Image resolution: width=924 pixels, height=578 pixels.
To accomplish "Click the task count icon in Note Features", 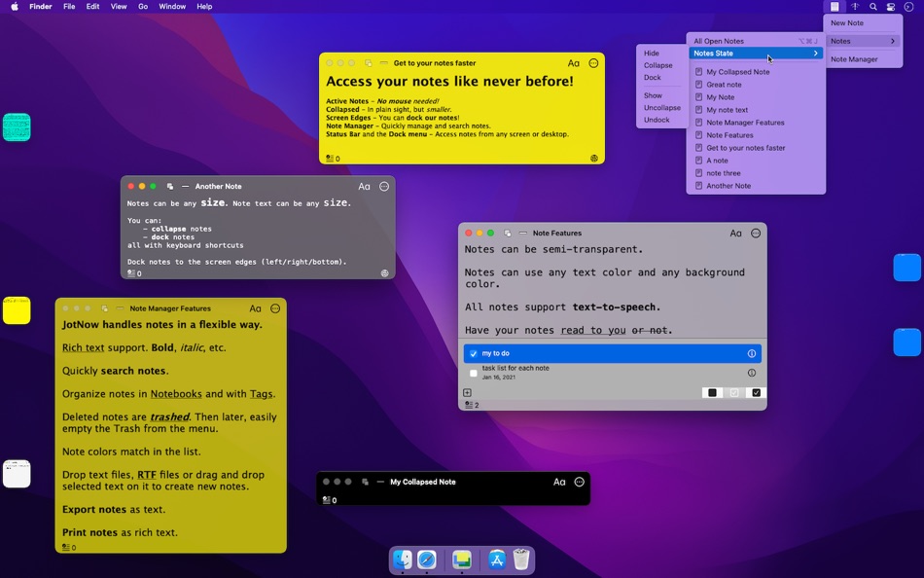I will pyautogui.click(x=469, y=405).
